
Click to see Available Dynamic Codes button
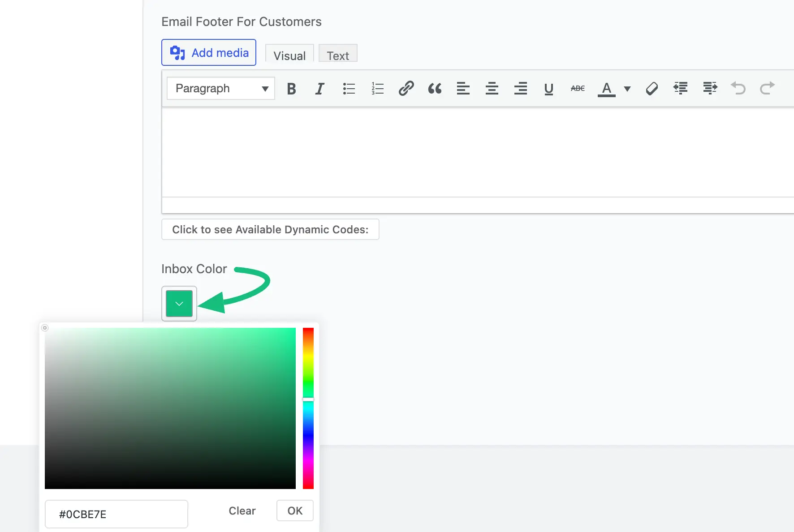point(270,229)
